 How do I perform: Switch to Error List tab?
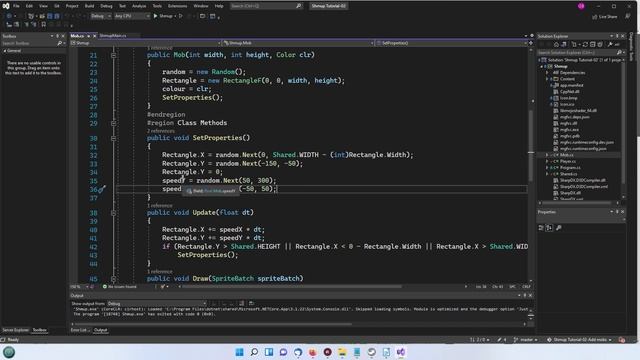click(79, 330)
